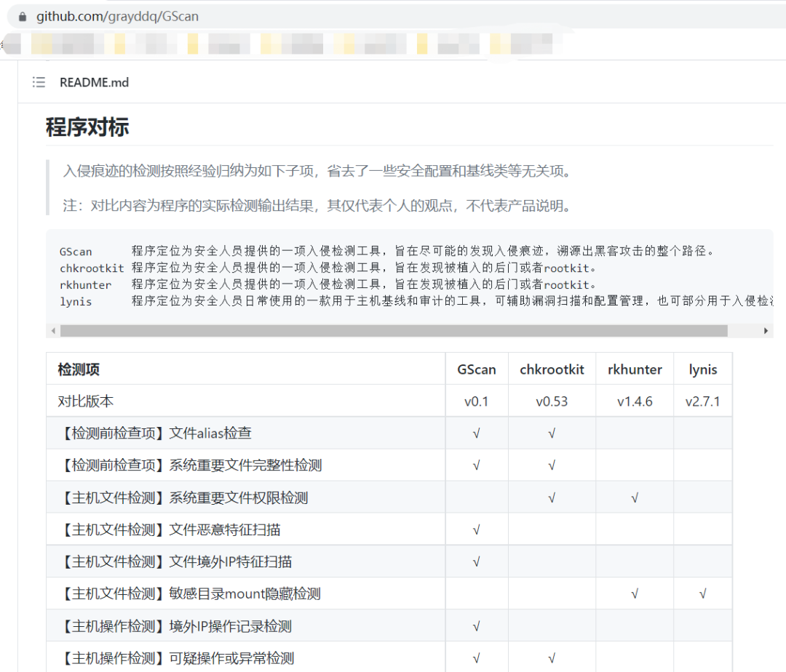Click the horizontal scrollbar thumb under code block

pyautogui.click(x=393, y=331)
